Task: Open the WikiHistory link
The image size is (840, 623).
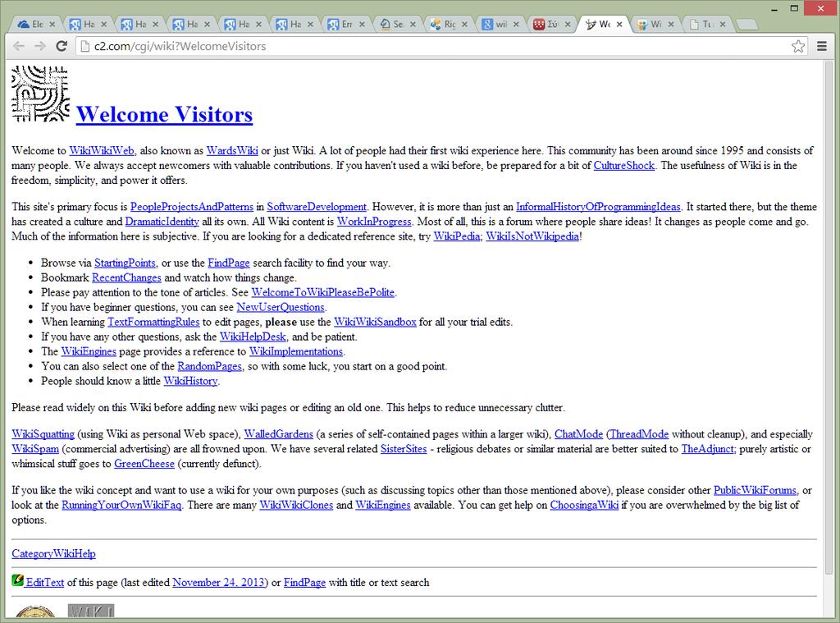Action: 190,381
